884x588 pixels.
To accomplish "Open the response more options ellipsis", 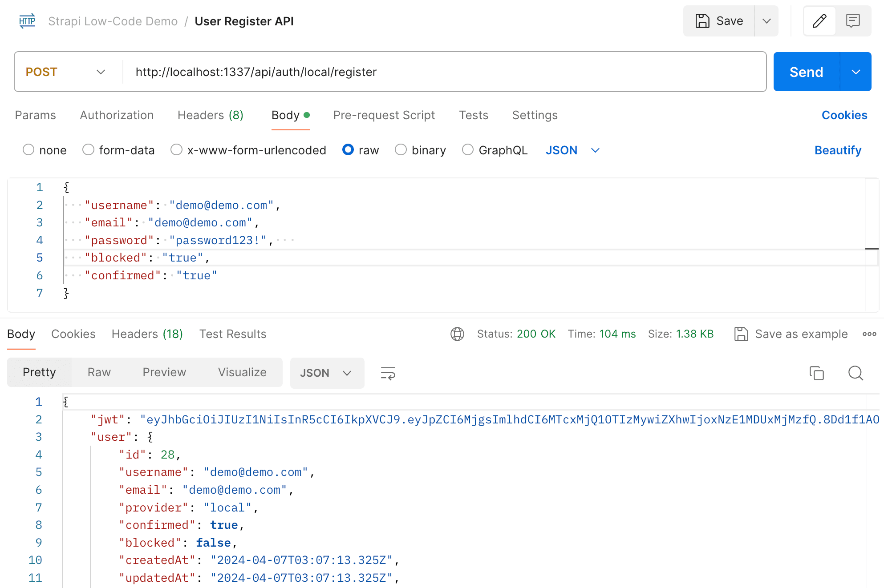I will [x=869, y=334].
